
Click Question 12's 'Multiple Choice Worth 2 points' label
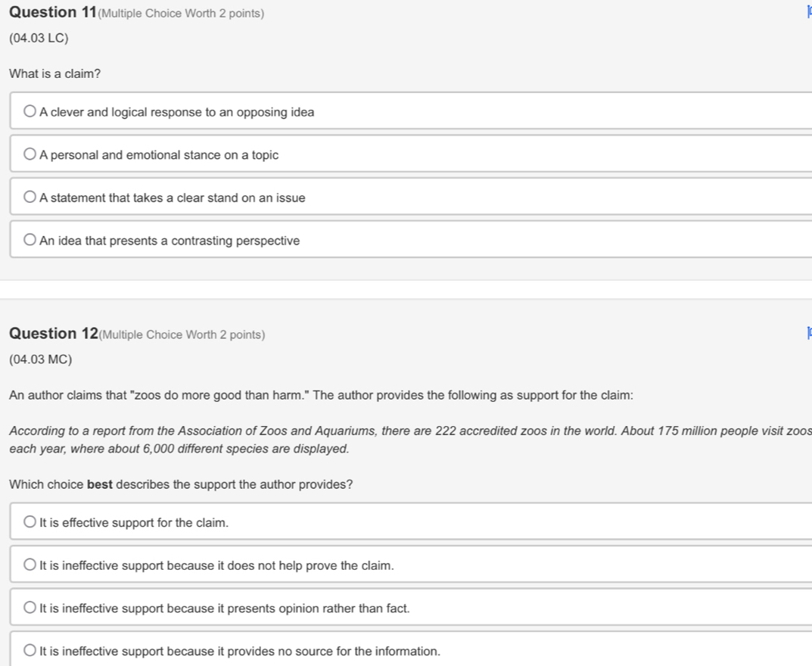182,335
